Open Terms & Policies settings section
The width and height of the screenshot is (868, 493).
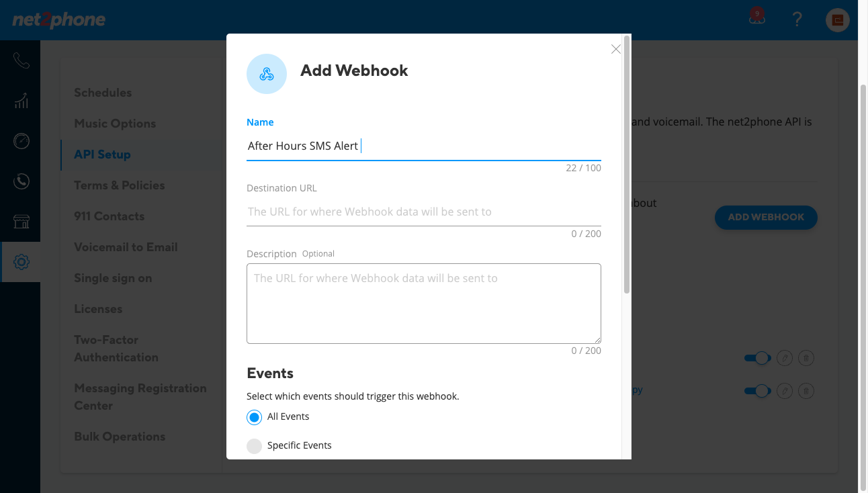coord(120,185)
